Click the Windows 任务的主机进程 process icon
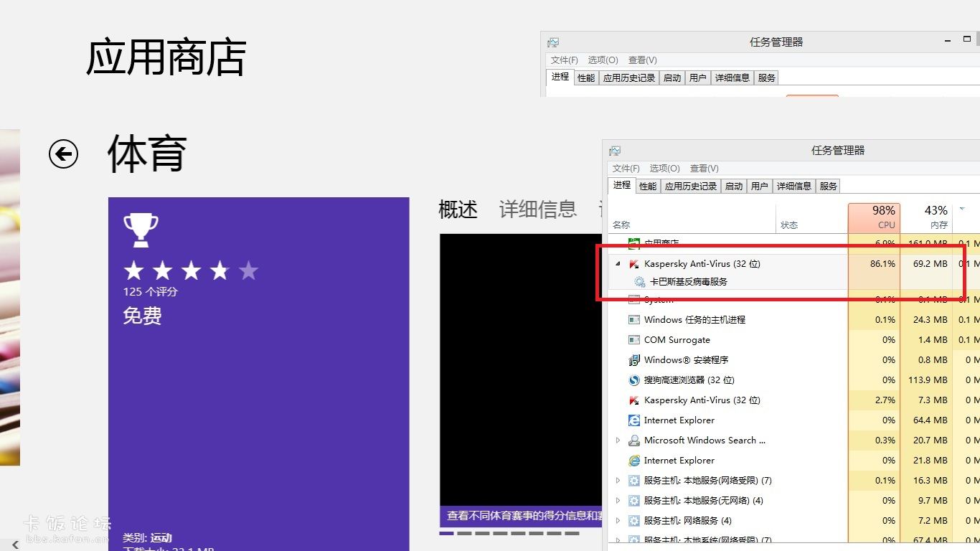 (633, 320)
